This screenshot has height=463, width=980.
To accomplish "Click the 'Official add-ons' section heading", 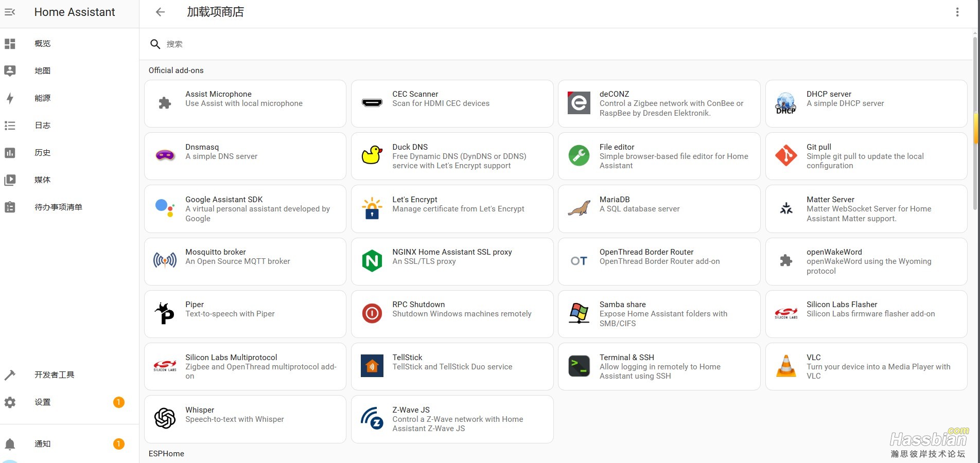I will [x=176, y=70].
